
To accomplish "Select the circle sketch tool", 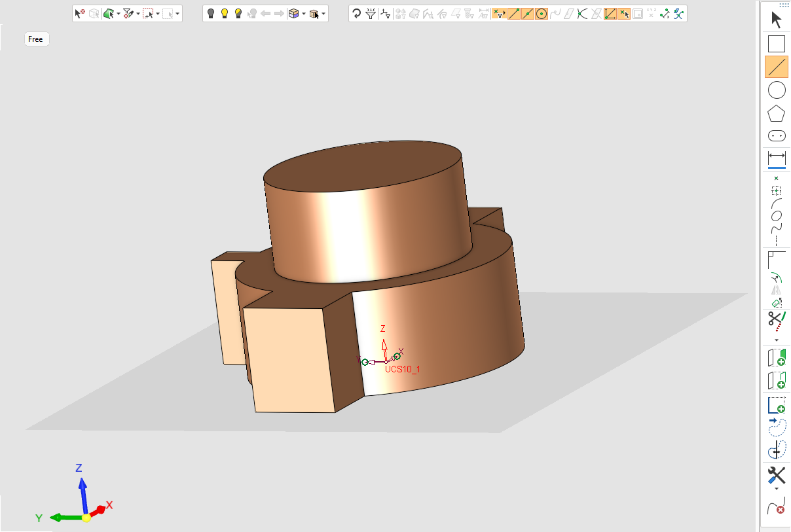I will pos(776,90).
